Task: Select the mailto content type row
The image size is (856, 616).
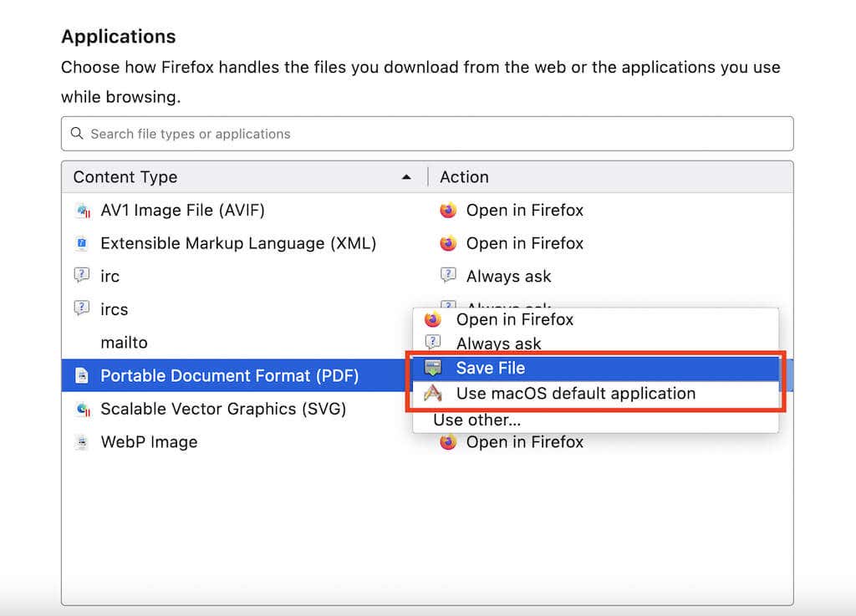Action: point(124,343)
